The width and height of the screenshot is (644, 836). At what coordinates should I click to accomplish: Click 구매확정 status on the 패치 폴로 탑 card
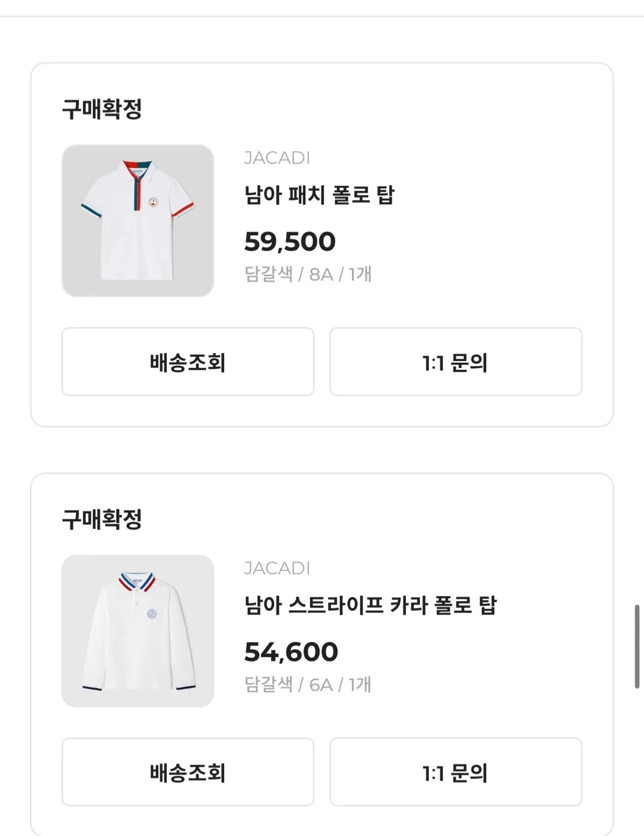tap(102, 109)
